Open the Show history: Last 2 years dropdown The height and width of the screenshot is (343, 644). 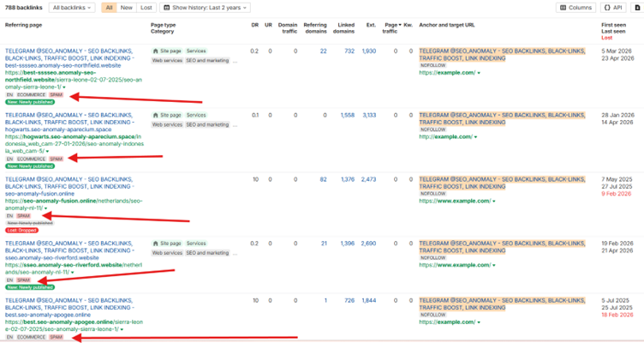coord(205,8)
